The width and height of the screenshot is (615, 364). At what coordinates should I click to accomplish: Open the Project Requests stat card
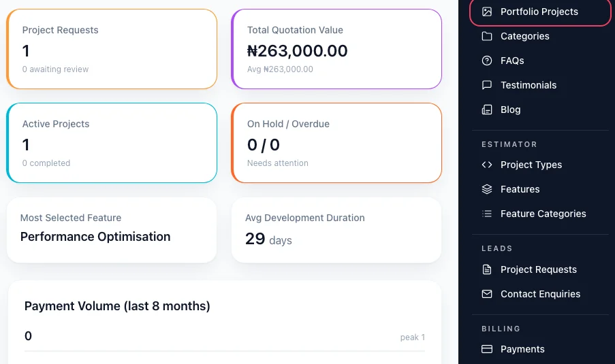pyautogui.click(x=112, y=49)
